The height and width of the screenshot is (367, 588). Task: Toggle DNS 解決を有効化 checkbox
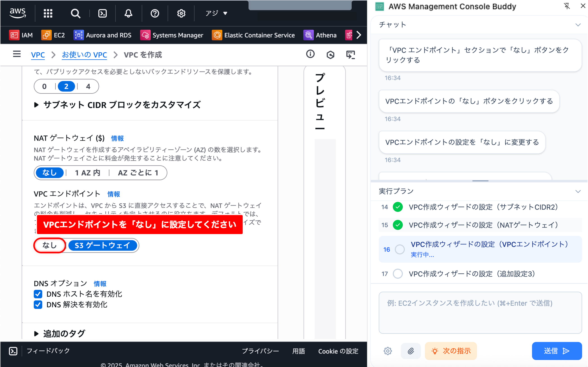[x=38, y=304]
